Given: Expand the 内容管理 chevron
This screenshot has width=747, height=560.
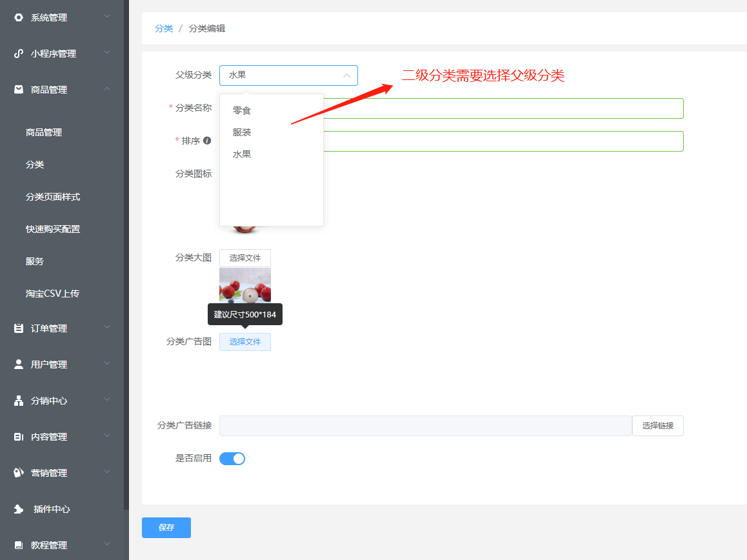Looking at the screenshot, I should point(107,435).
